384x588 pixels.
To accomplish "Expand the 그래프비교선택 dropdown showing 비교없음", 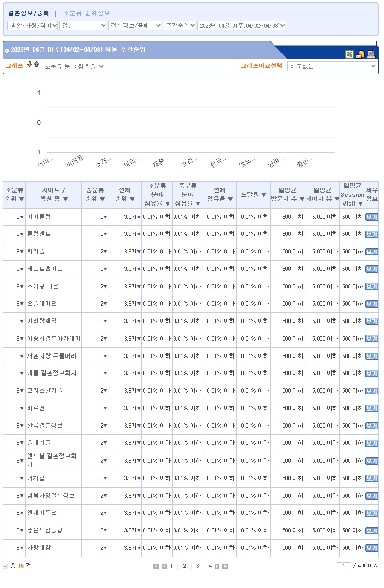I will (x=332, y=66).
